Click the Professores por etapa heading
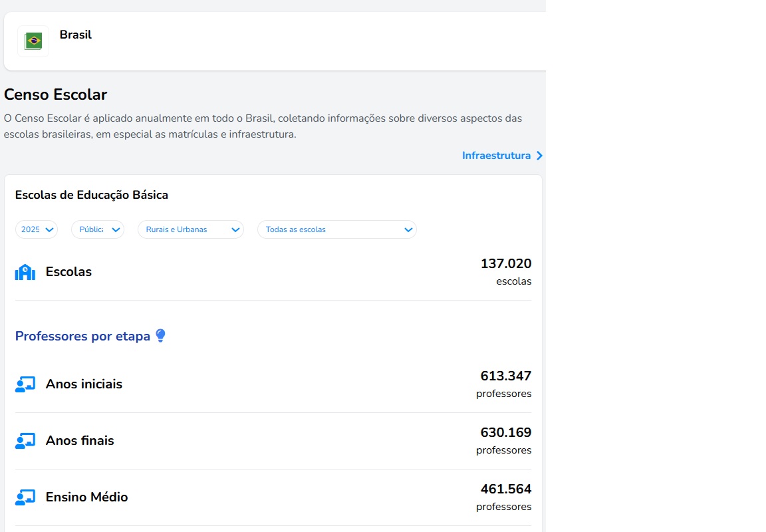The width and height of the screenshot is (766, 532). 82,336
